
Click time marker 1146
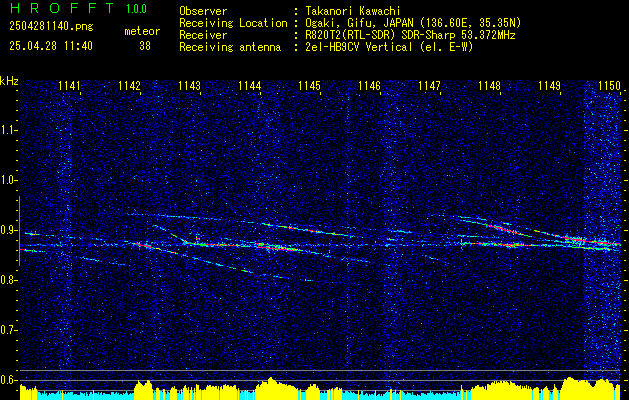[369, 86]
